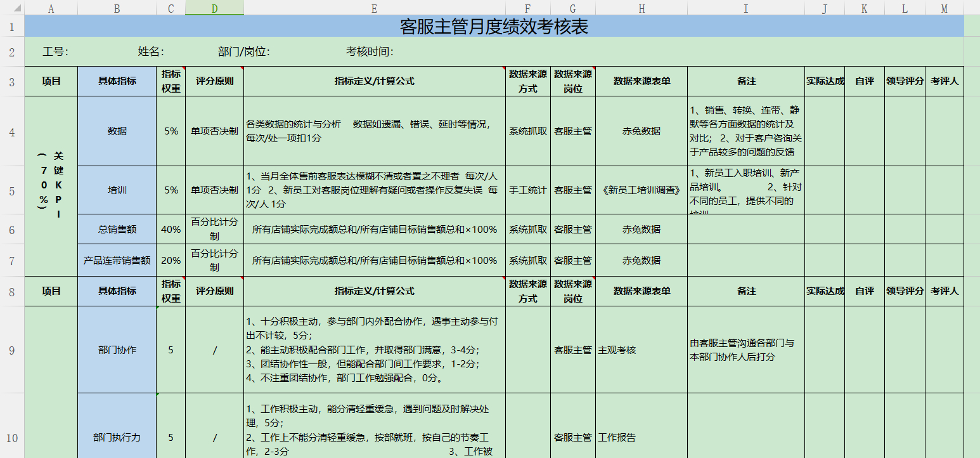Click 客服主管 in the 部门协作 row
The width and height of the screenshot is (980, 458).
[573, 350]
